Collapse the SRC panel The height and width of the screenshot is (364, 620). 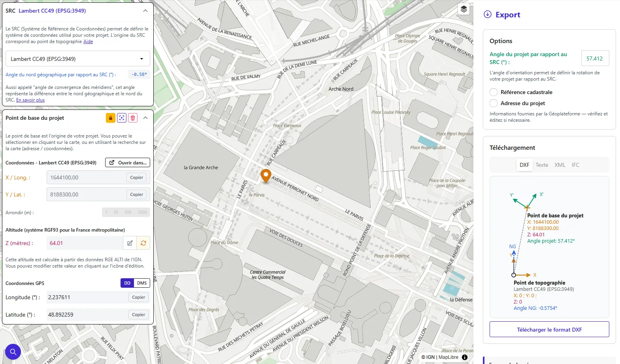tap(145, 11)
